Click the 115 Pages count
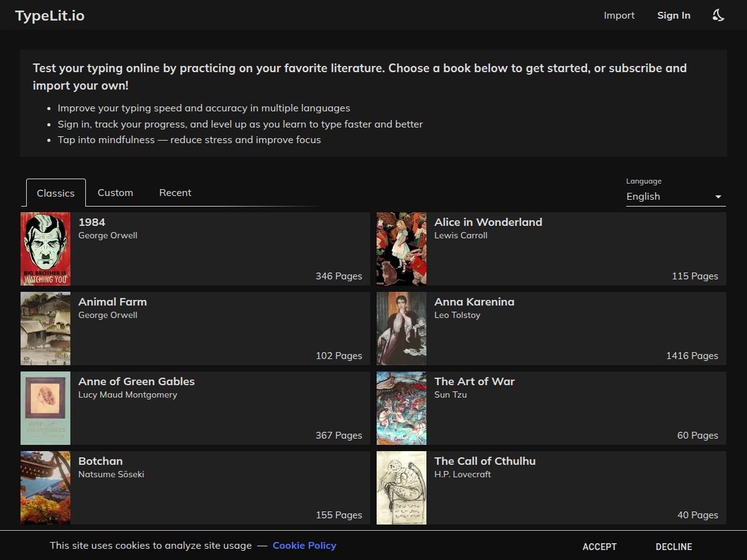Image resolution: width=747 pixels, height=560 pixels. coord(695,276)
